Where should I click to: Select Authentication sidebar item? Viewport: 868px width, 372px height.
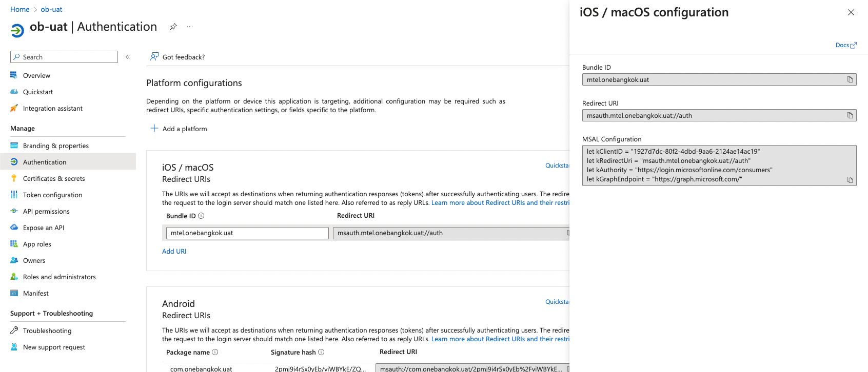[x=68, y=162]
